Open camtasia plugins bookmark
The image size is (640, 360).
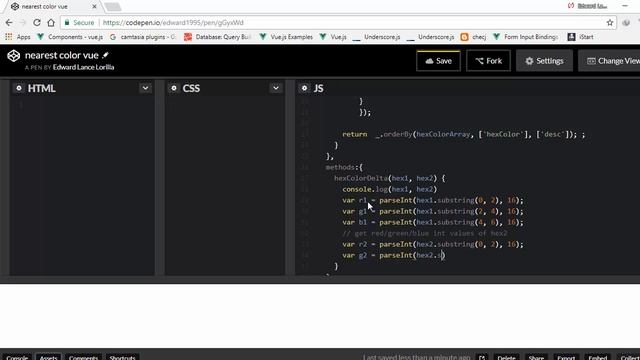click(143, 37)
